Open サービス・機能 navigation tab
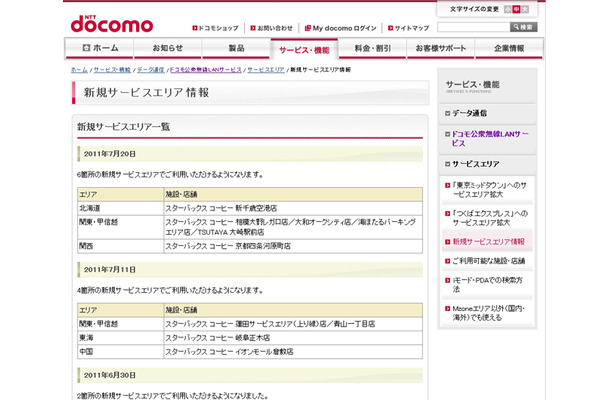Screen dimensions: 610x400 pos(304,49)
